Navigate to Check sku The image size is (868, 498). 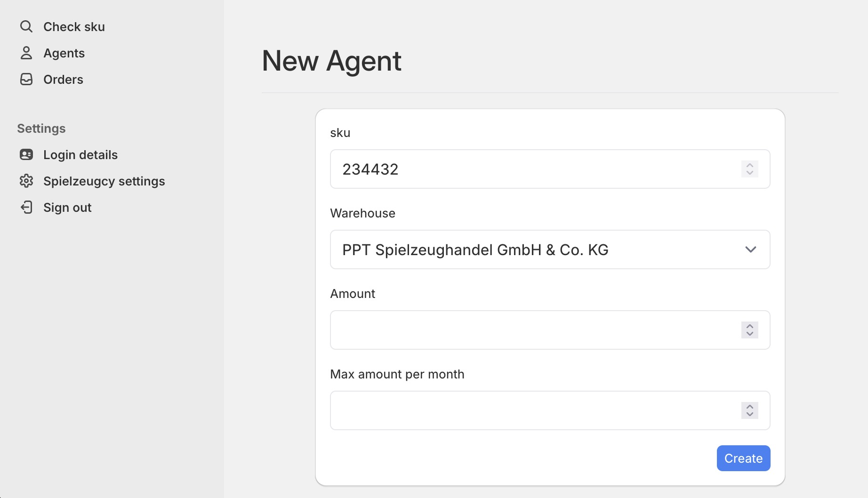tap(74, 26)
